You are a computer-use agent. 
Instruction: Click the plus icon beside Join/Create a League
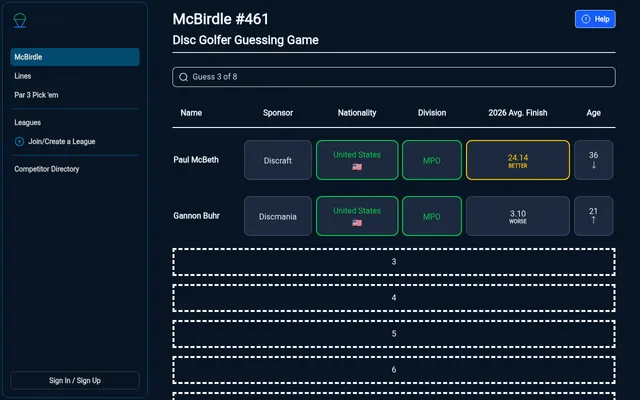click(x=19, y=142)
